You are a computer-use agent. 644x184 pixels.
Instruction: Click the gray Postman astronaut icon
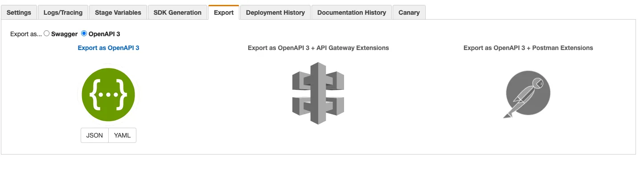pos(527,94)
